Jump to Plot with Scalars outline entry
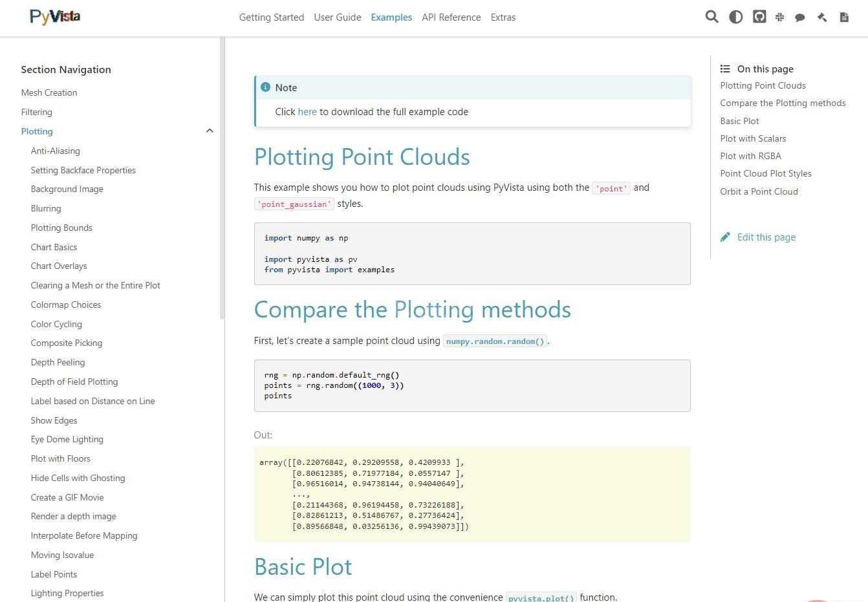The height and width of the screenshot is (602, 868). pos(753,138)
